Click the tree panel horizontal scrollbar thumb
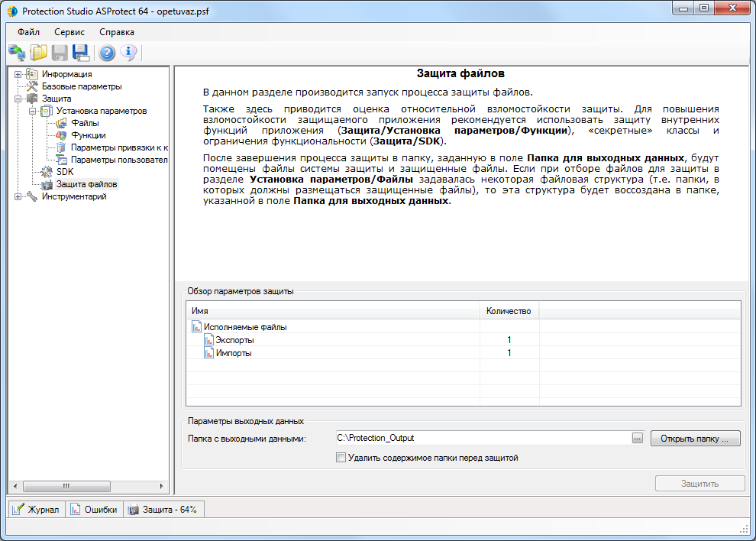 pyautogui.click(x=66, y=486)
